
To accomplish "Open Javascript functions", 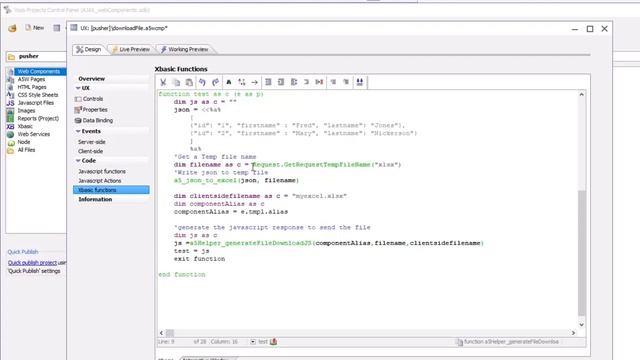I will point(102,171).
